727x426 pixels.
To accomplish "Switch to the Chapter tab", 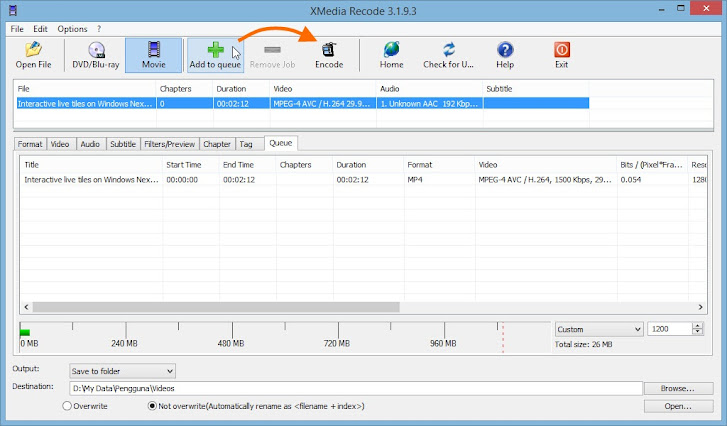I will coord(217,144).
